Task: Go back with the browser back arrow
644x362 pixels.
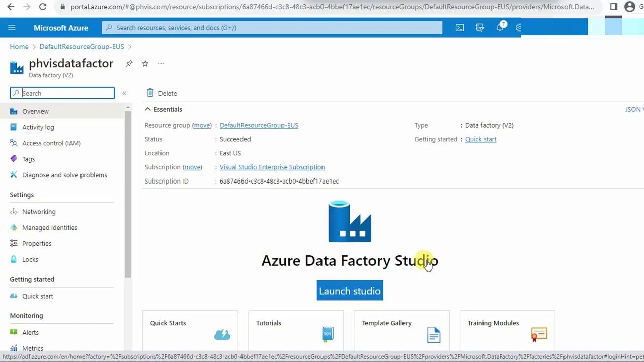Action: coord(11,7)
